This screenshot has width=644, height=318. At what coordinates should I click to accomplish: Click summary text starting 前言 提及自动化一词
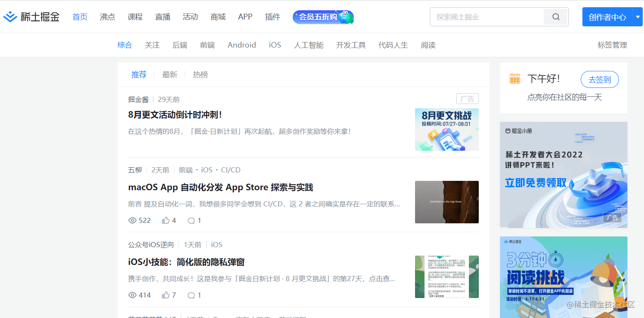tap(264, 204)
